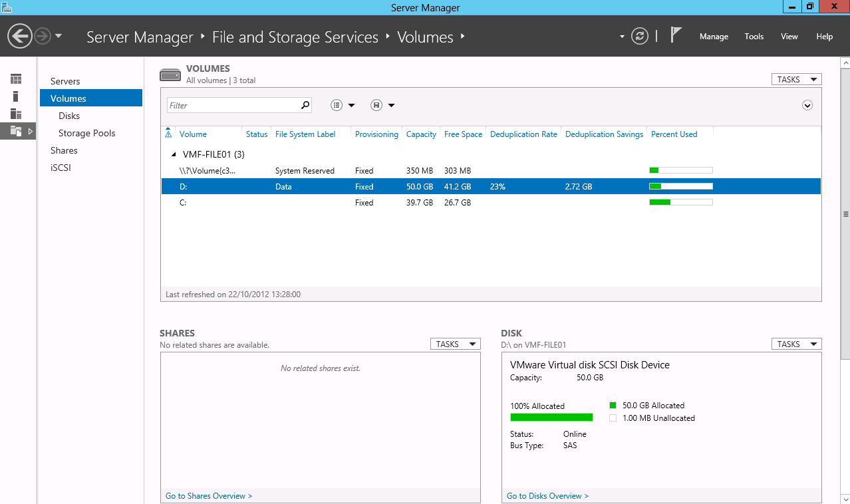Expand the Volumes TASKS dropdown
The height and width of the screenshot is (504, 850).
[x=796, y=79]
